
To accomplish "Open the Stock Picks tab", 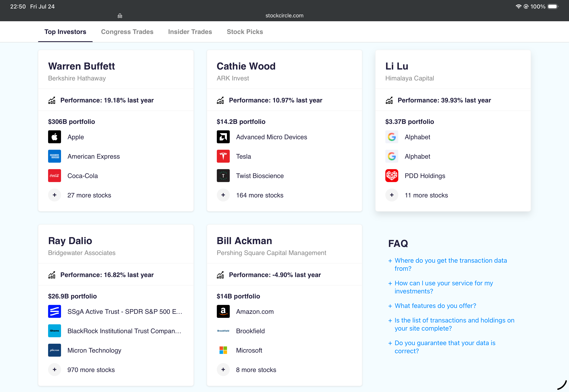I will click(245, 32).
